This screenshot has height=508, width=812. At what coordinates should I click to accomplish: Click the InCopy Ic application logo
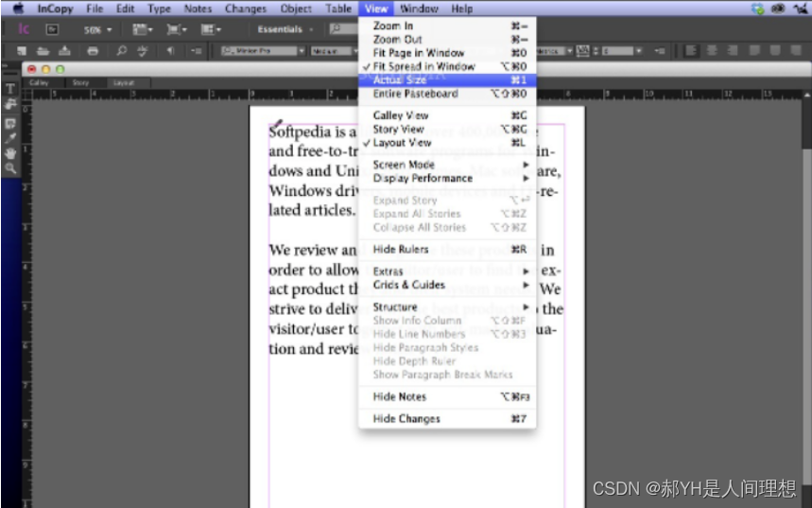coord(24,29)
